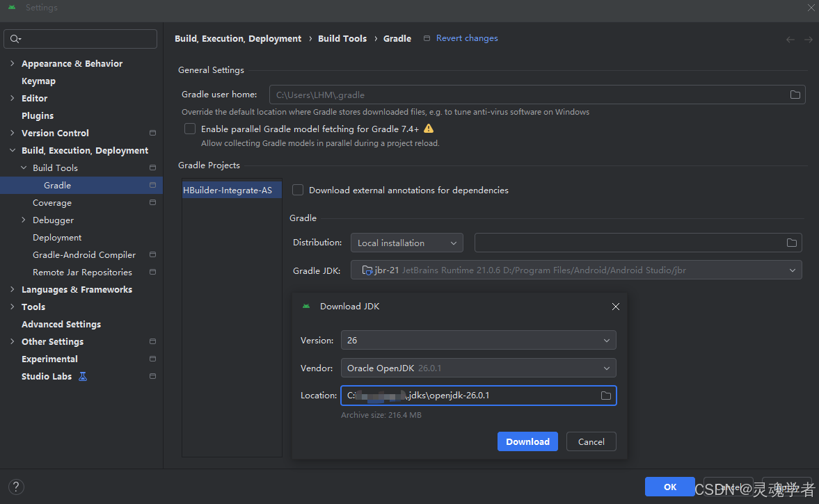819x504 pixels.
Task: Expand Other Settings section
Action: [x=12, y=341]
